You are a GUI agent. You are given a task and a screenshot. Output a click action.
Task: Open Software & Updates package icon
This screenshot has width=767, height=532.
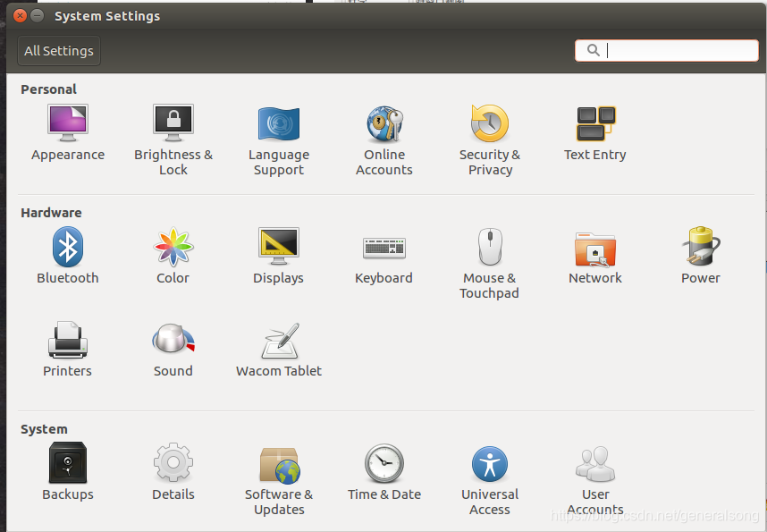coord(280,466)
